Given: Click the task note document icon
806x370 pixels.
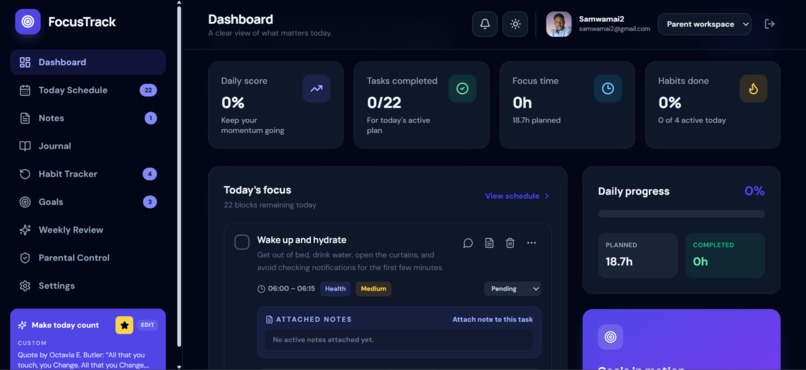Looking at the screenshot, I should [489, 243].
